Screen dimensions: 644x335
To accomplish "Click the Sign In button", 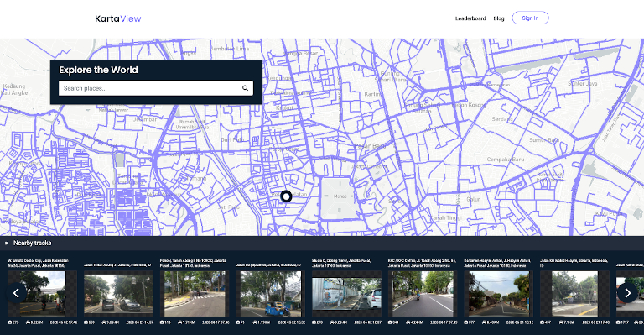I will pos(530,18).
